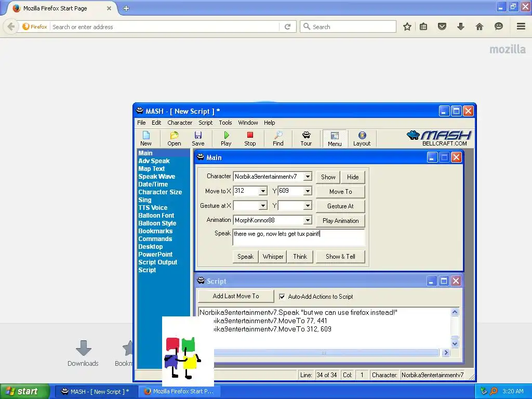Expand the Gesture at Y dropdown

pyautogui.click(x=308, y=206)
